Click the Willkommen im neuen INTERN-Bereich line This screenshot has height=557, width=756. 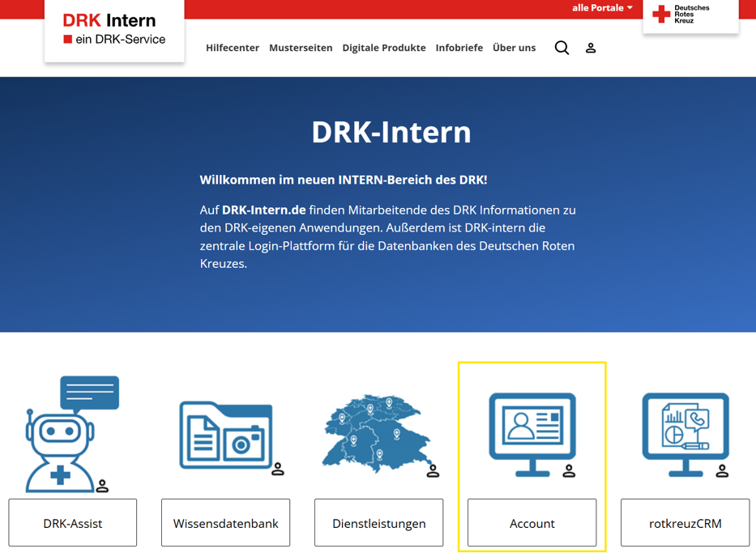344,180
